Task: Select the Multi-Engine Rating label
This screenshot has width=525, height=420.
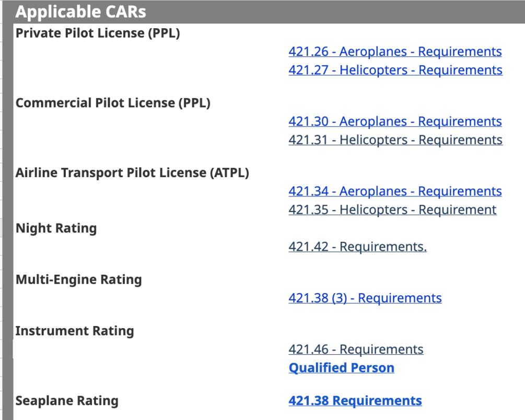Action: coord(78,280)
